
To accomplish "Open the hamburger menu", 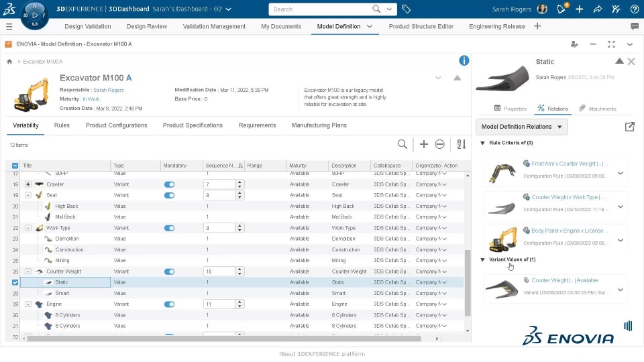I will tap(9, 27).
